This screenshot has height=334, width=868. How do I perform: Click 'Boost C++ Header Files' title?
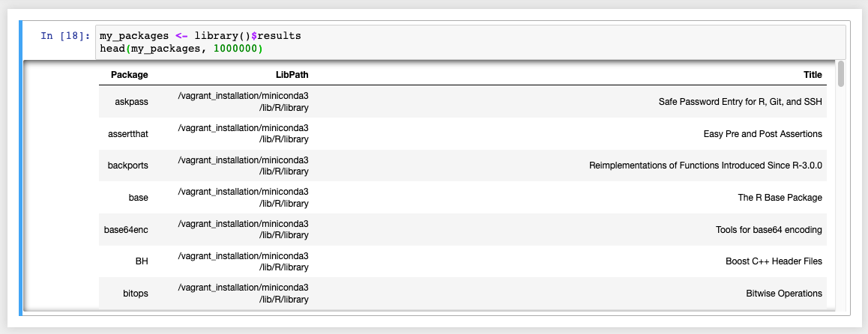pyautogui.click(x=774, y=261)
